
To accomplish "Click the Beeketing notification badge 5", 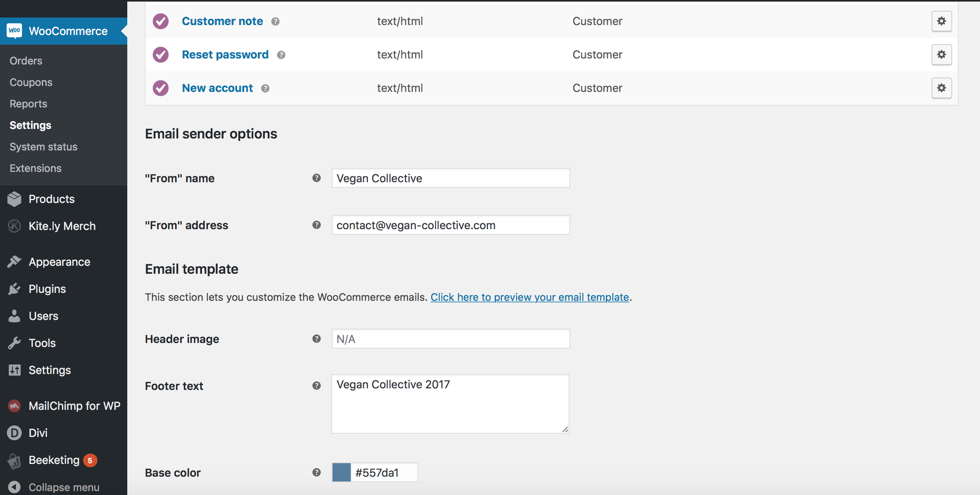I will point(90,460).
